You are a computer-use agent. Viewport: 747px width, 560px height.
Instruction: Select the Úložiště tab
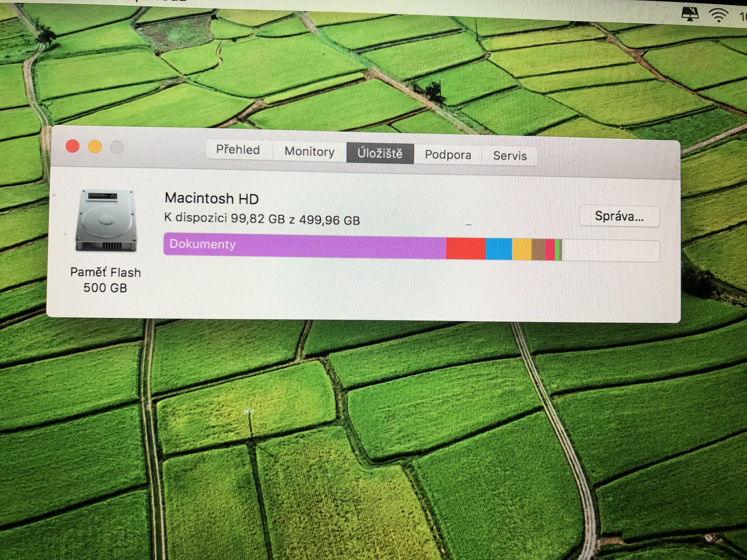point(380,154)
